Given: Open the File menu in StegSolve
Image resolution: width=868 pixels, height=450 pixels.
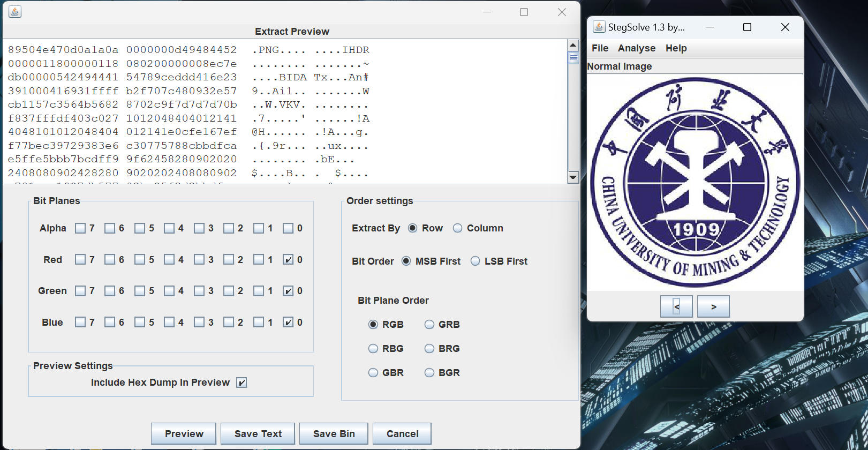Looking at the screenshot, I should pos(600,48).
